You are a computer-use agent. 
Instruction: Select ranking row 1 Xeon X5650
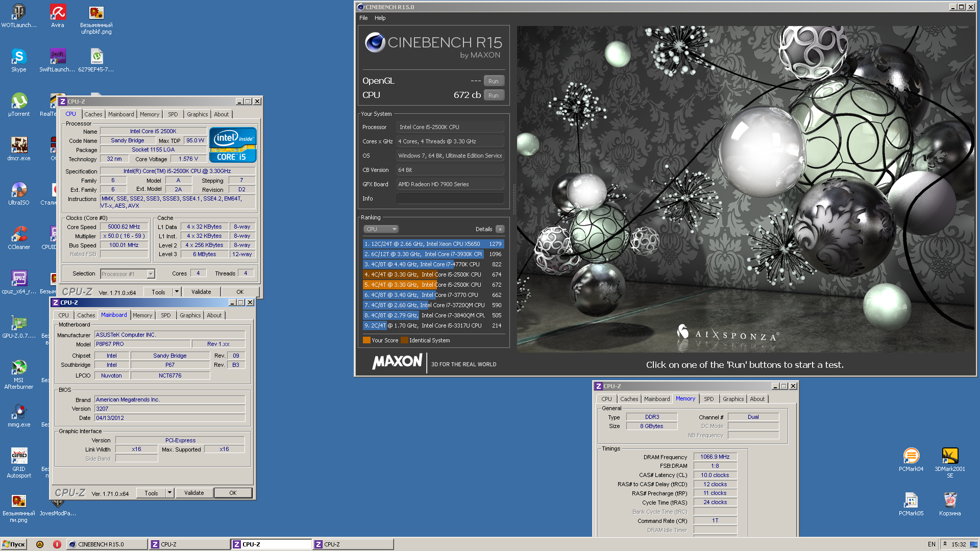433,244
